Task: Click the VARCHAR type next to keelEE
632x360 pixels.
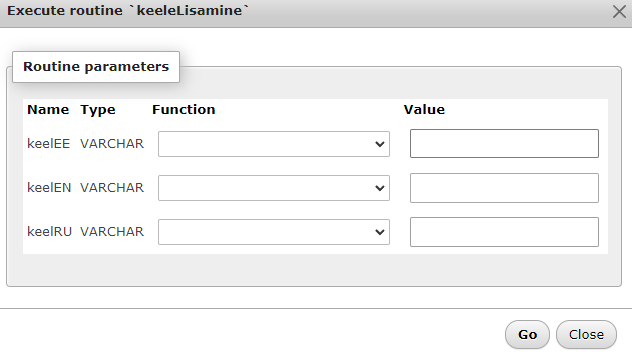Action: (112, 144)
